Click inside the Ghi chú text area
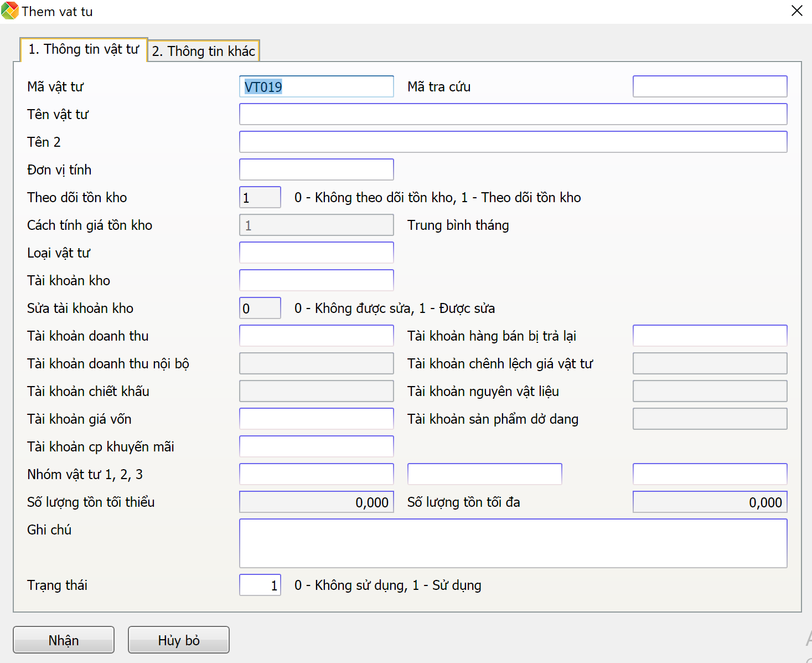Screen dimensions: 812x663 pos(513,543)
